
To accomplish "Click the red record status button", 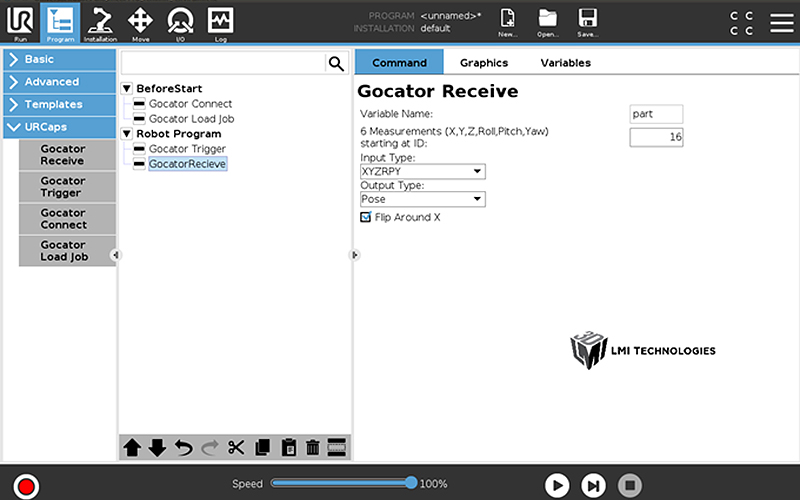I will (x=26, y=486).
